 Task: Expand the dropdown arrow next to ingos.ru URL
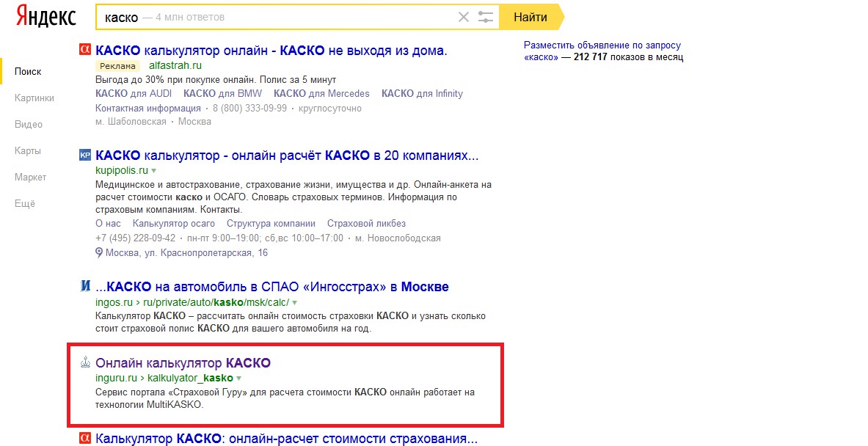(294, 303)
